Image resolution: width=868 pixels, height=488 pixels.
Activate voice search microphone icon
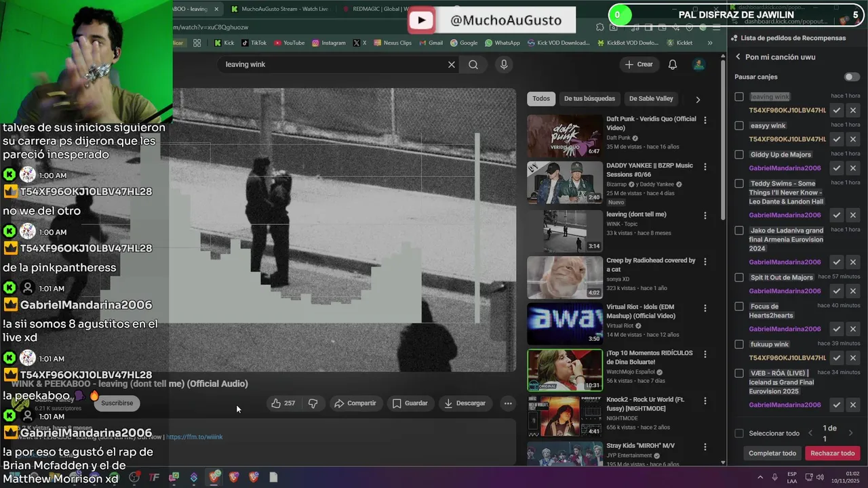503,64
